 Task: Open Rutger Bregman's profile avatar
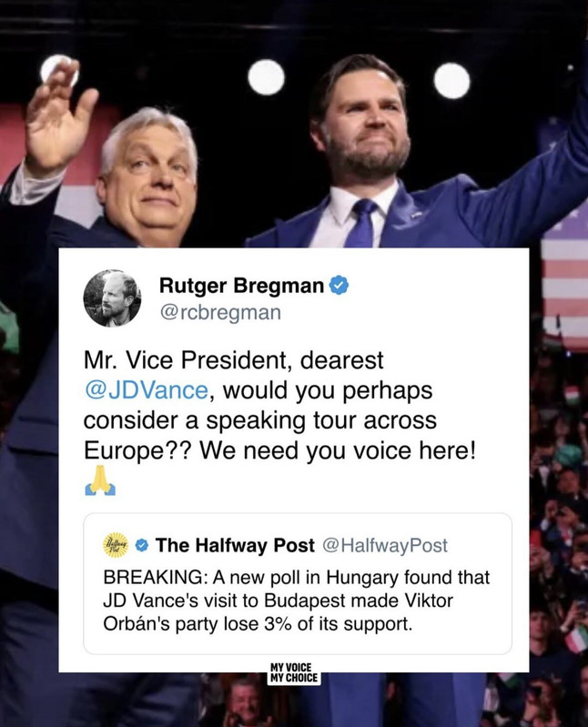pos(112,298)
